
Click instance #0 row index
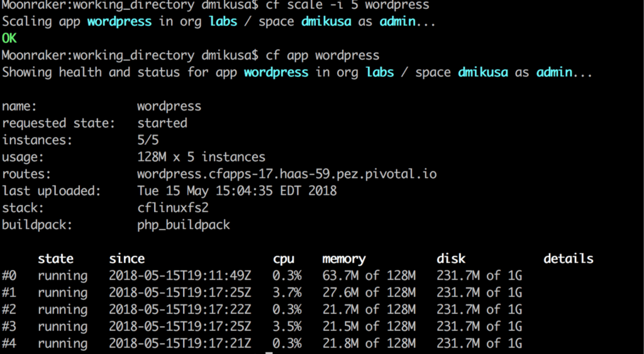tap(9, 275)
